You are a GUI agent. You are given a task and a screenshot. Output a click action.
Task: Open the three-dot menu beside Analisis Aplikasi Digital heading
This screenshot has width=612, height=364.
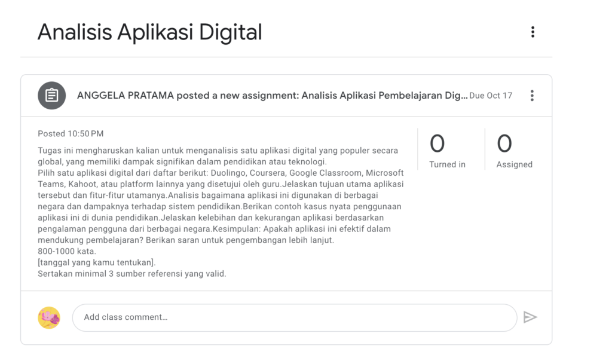pyautogui.click(x=533, y=32)
